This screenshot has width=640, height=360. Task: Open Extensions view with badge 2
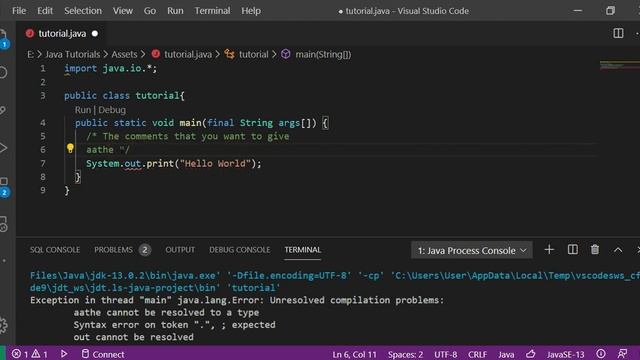point(4,187)
